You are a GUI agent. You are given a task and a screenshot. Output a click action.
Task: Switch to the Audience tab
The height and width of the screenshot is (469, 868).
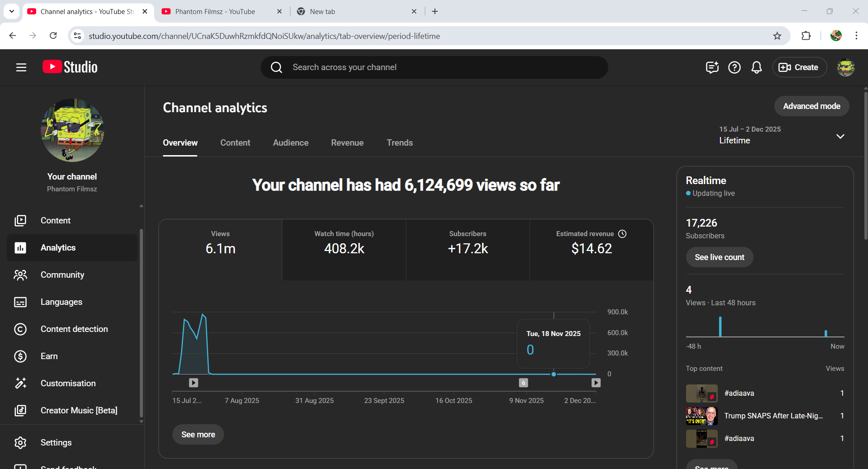click(291, 142)
